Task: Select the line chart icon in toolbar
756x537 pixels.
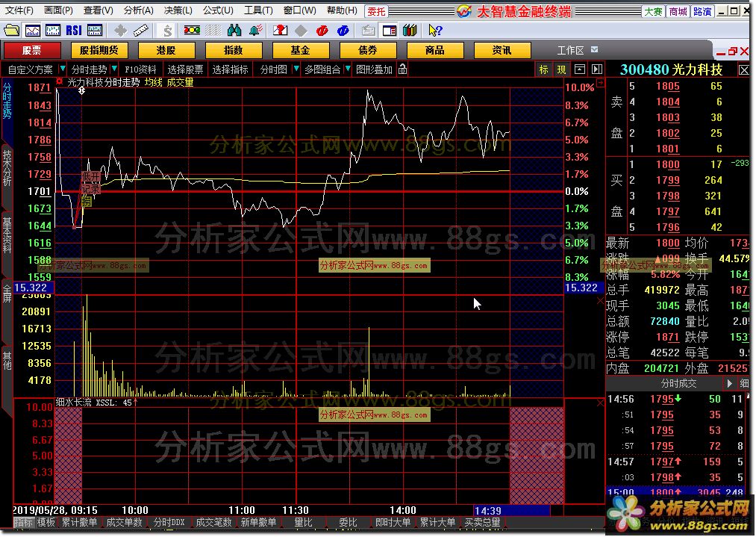Action: [33, 31]
